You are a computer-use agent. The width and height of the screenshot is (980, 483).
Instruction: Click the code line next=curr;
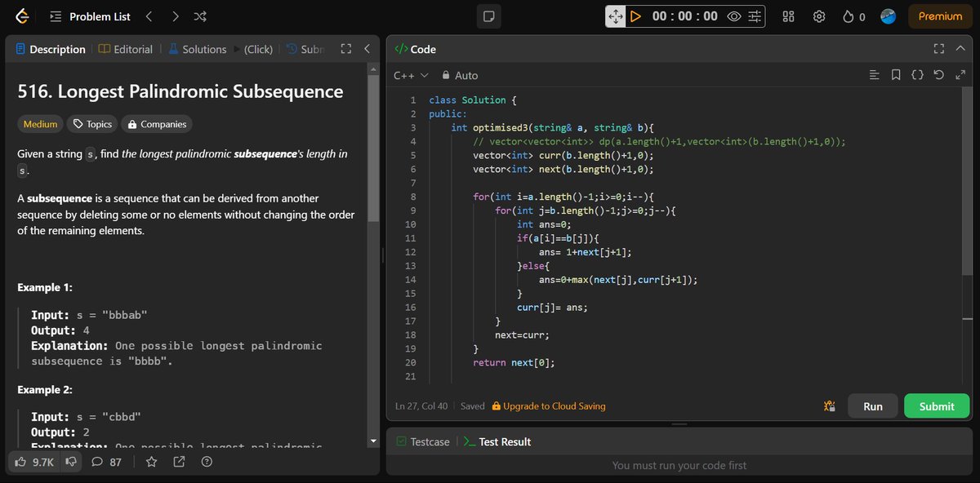coord(522,335)
